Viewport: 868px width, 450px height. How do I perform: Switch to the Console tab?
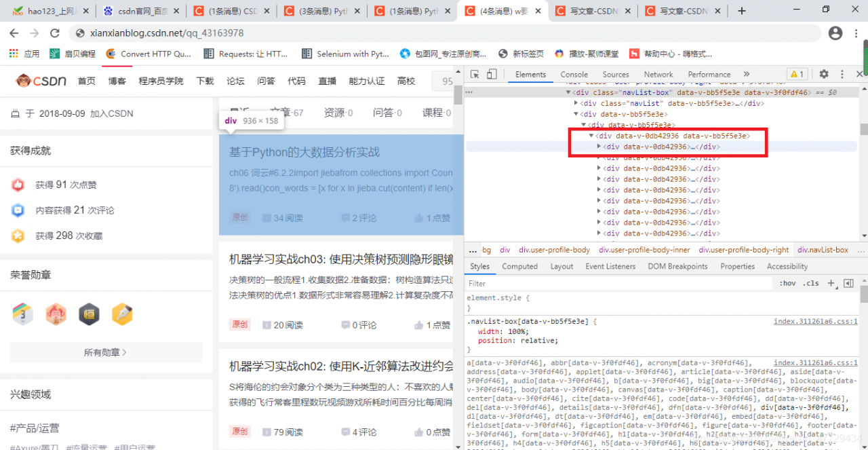[574, 75]
